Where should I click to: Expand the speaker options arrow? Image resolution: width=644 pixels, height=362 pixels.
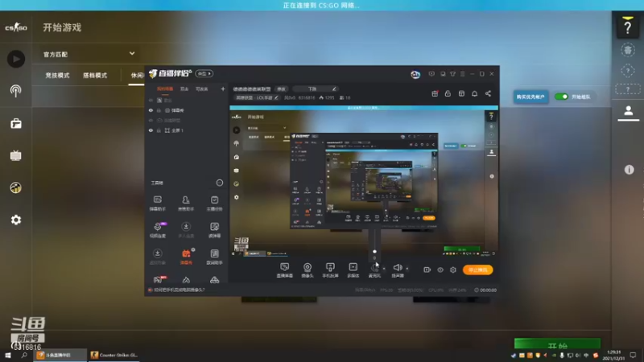[x=407, y=269]
